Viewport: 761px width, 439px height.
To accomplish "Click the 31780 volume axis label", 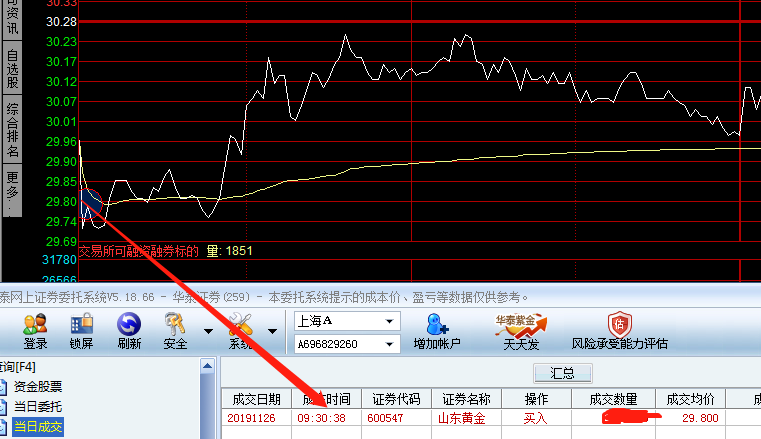I will 59,260.
